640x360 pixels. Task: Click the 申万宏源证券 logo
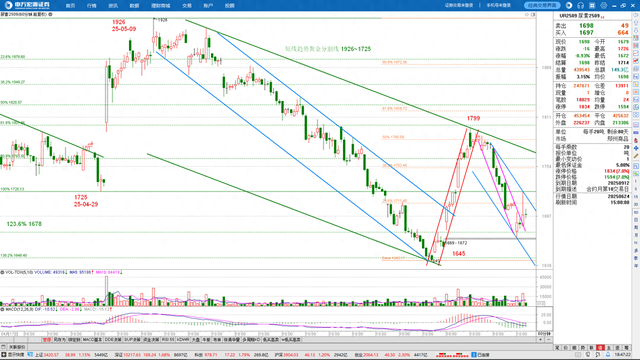28,5
